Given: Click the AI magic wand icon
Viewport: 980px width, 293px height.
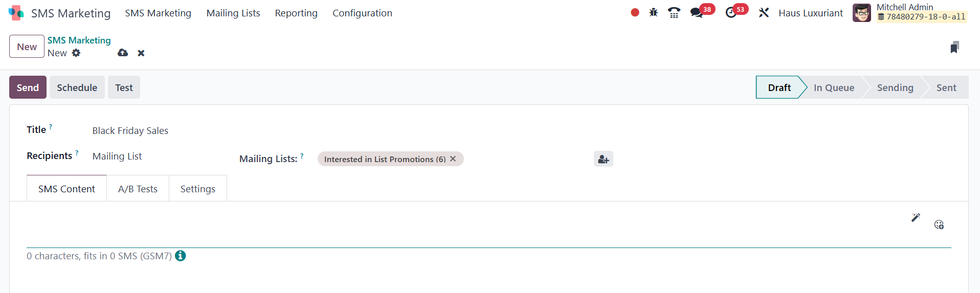Looking at the screenshot, I should pos(916,217).
